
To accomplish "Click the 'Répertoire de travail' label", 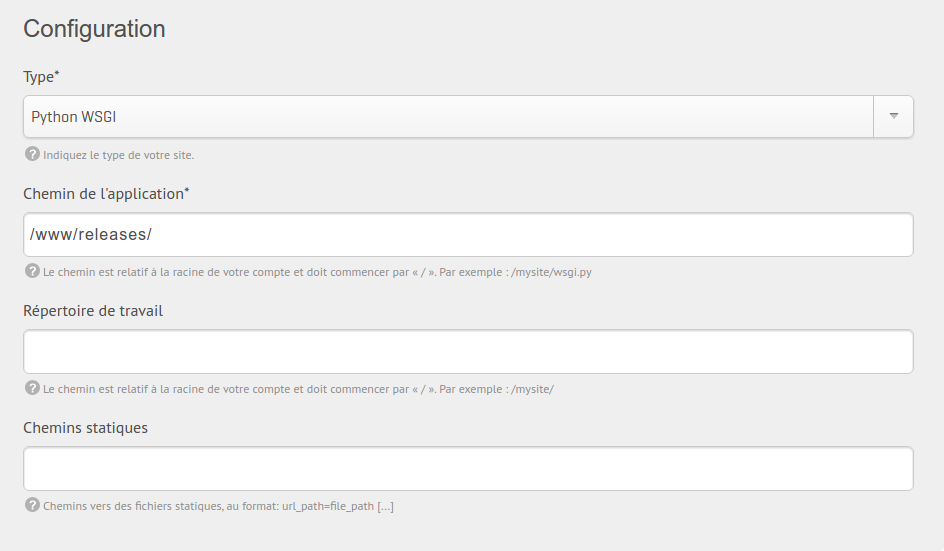I will (93, 311).
